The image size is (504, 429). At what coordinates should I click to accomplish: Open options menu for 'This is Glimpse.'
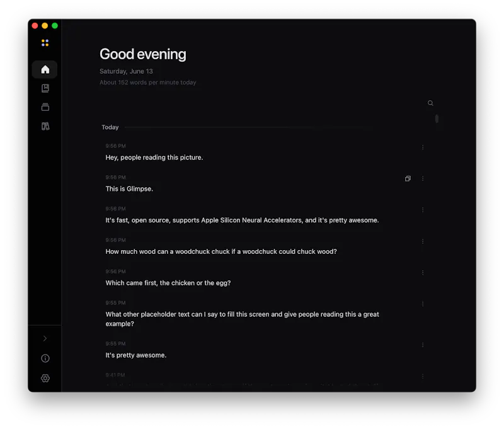tap(423, 178)
